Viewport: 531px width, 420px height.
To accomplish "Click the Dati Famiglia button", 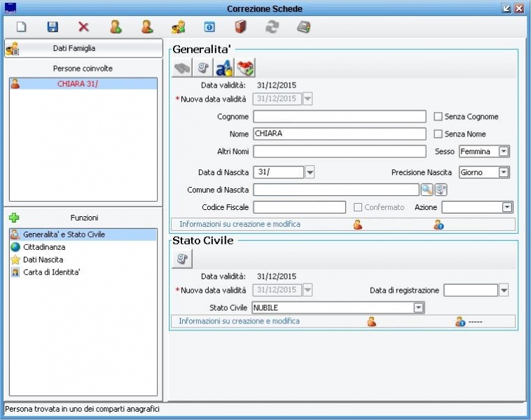I will (83, 48).
